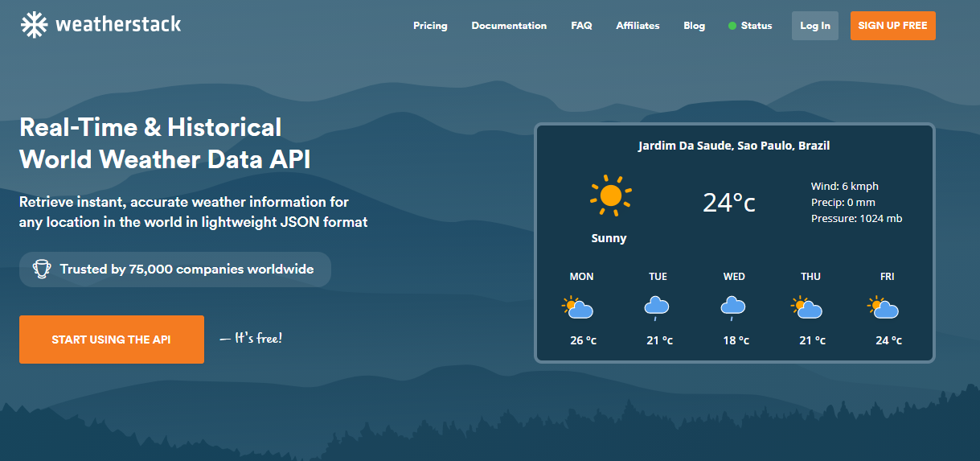Click Tuesday's rain cloud icon
Screen dimensions: 980x461
[657, 308]
